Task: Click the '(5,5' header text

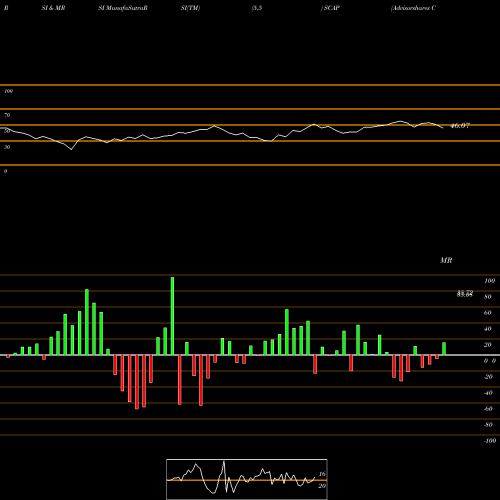Action: coord(257,8)
